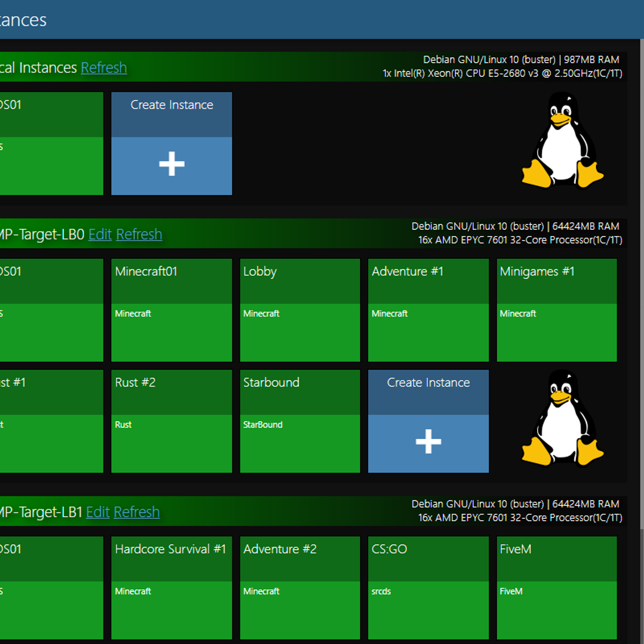Click the Tux penguin logo in Local Instances
This screenshot has width=644, height=644.
pyautogui.click(x=563, y=140)
